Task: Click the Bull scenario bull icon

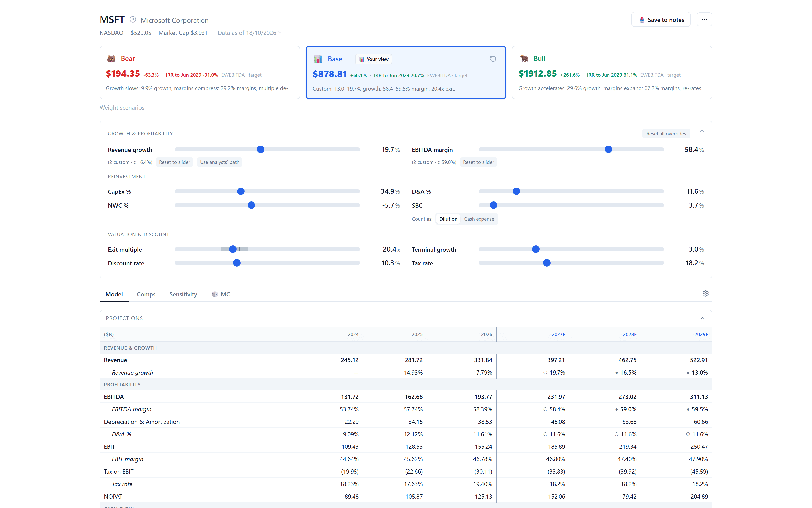Action: (524, 59)
